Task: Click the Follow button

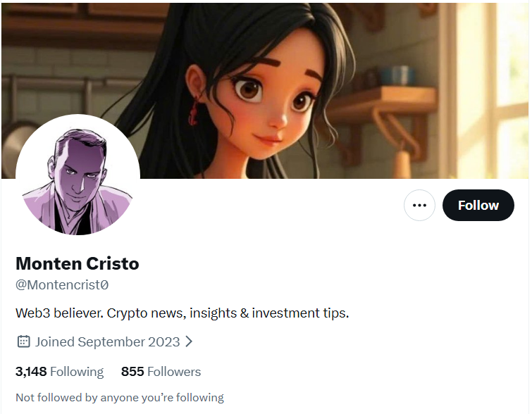Action: 478,205
